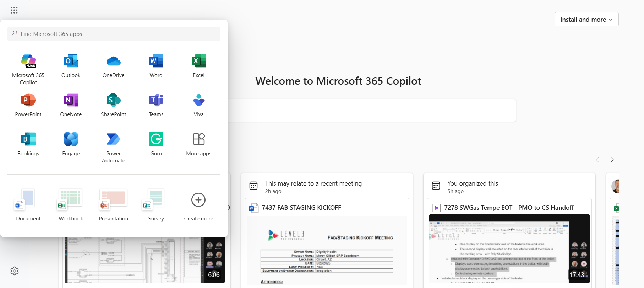Open More apps

(198, 144)
